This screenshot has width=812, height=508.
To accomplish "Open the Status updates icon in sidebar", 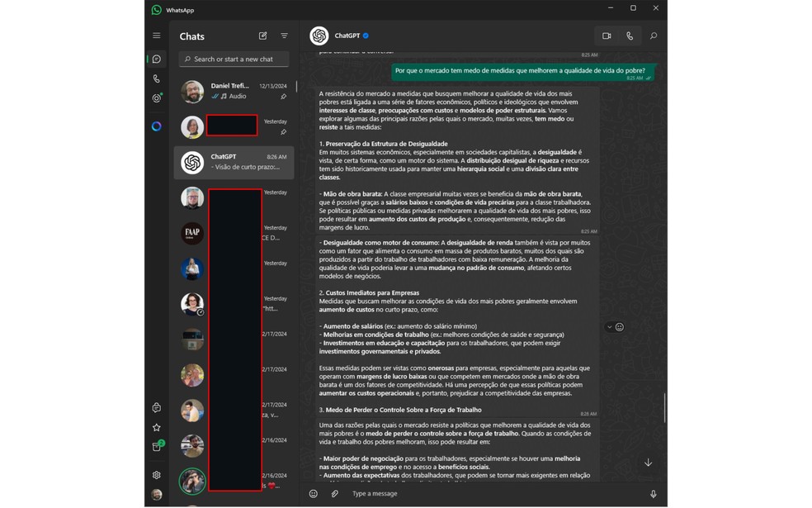I will click(x=156, y=98).
